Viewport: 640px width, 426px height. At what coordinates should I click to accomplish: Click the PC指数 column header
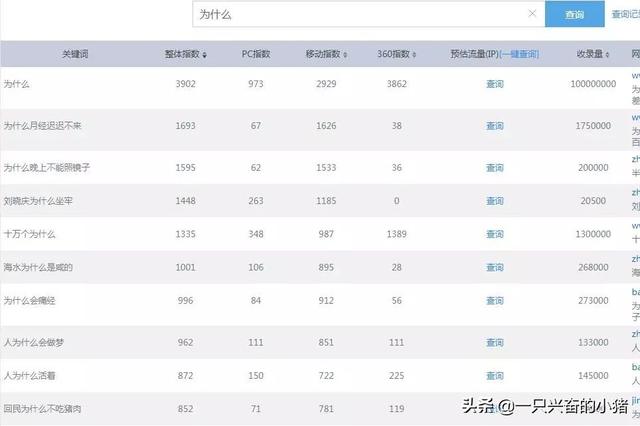[256, 54]
